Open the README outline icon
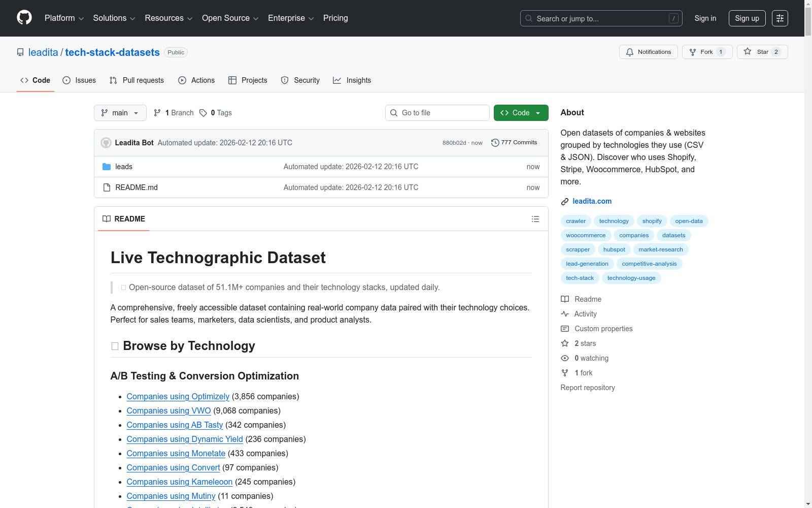Image resolution: width=812 pixels, height=508 pixels. pos(535,219)
